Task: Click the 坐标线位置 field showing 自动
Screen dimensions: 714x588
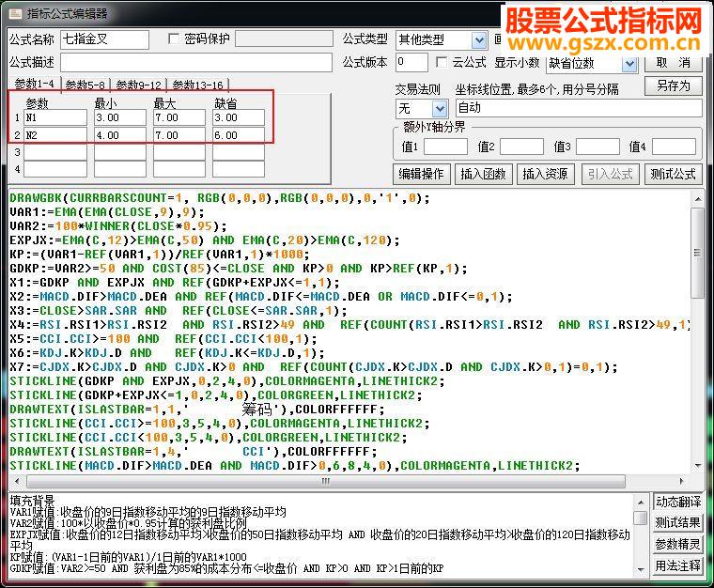Action: coord(579,108)
